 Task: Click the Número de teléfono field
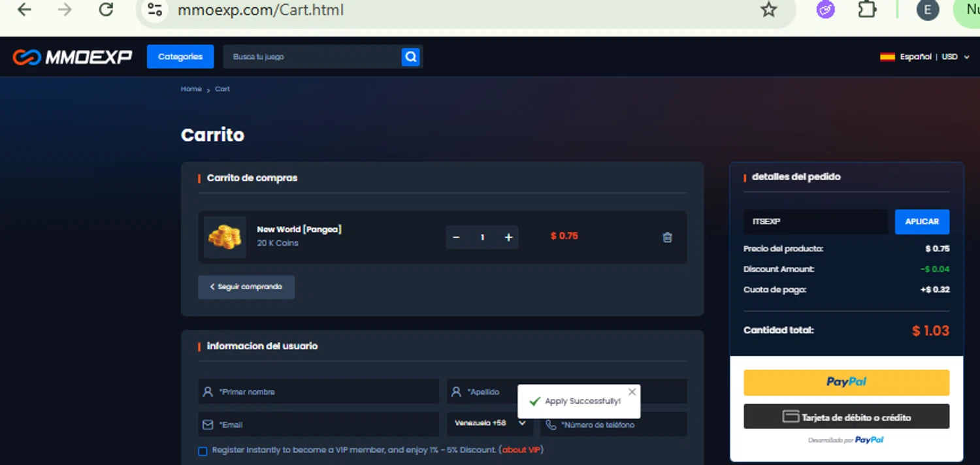[x=613, y=425]
